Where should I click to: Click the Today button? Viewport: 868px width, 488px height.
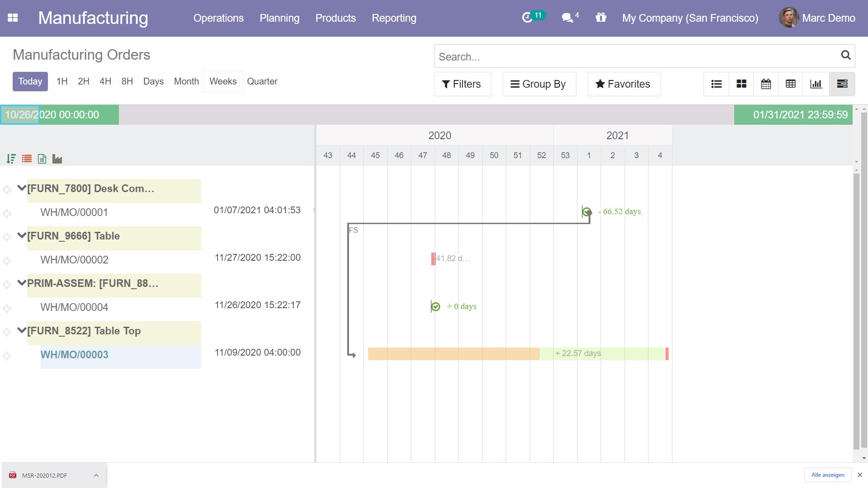[30, 81]
